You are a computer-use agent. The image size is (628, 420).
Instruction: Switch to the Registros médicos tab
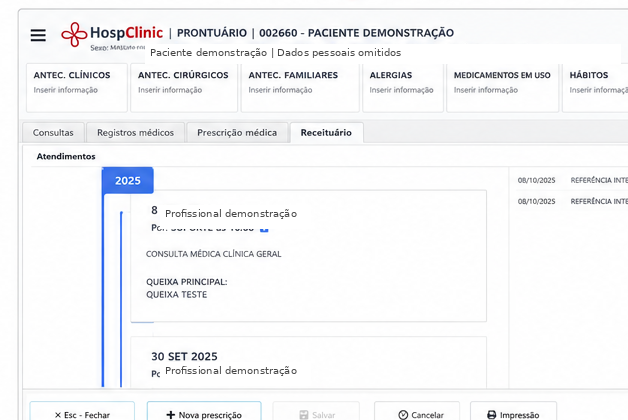coord(135,133)
